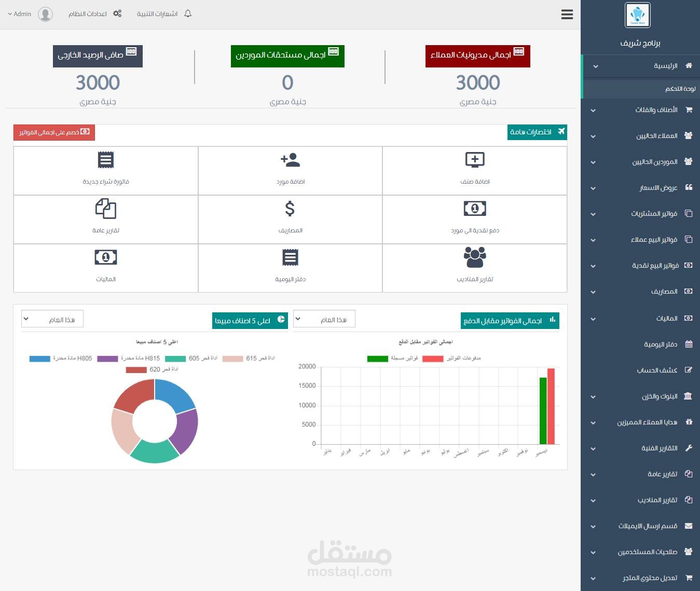Click the bank icon beside البنوك والخزن

[x=688, y=396]
